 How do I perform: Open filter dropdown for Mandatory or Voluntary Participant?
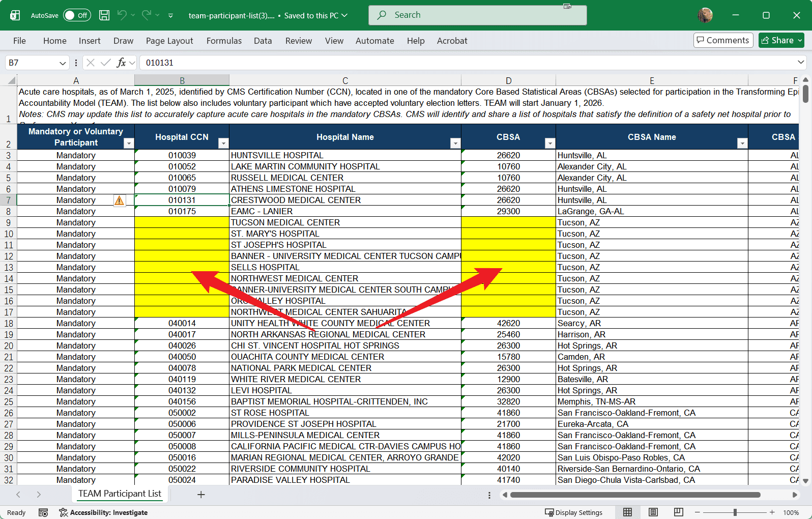(x=129, y=143)
